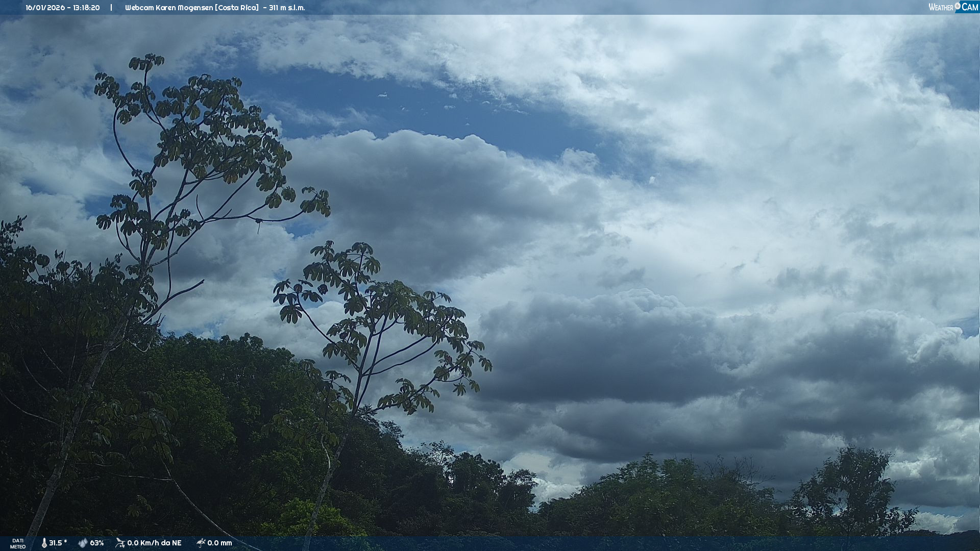Click the WeatherCam camera lens icon

click(958, 6)
